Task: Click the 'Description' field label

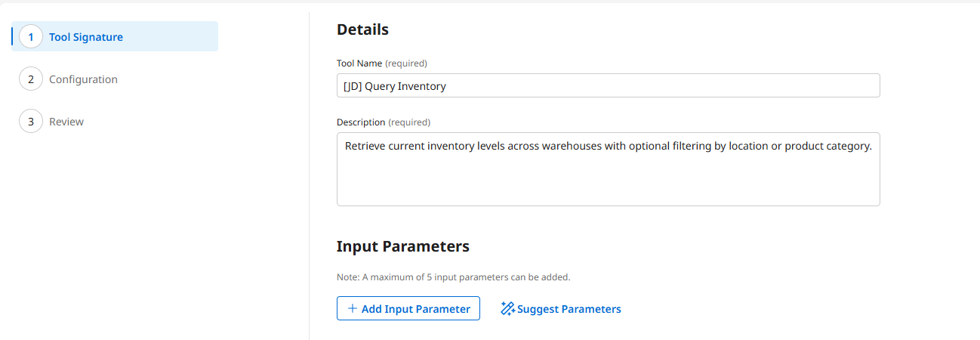Action: (361, 122)
